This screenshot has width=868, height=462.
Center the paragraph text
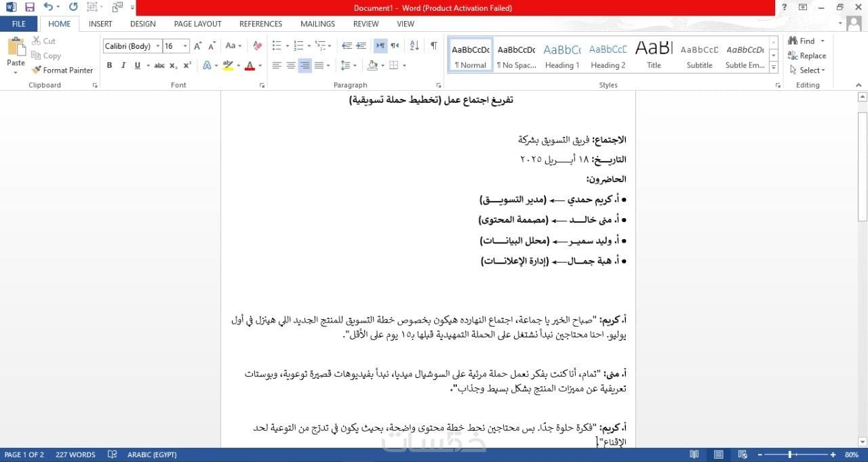[291, 66]
